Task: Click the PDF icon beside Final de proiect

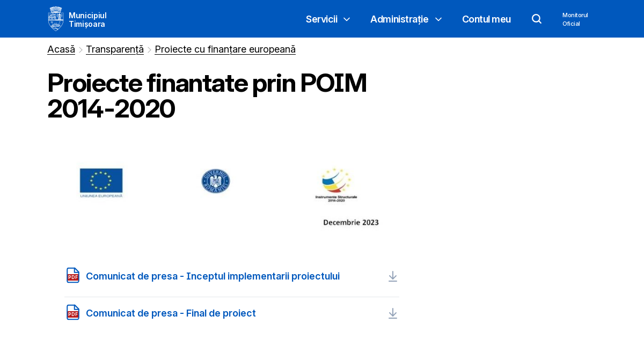Action: click(x=72, y=313)
